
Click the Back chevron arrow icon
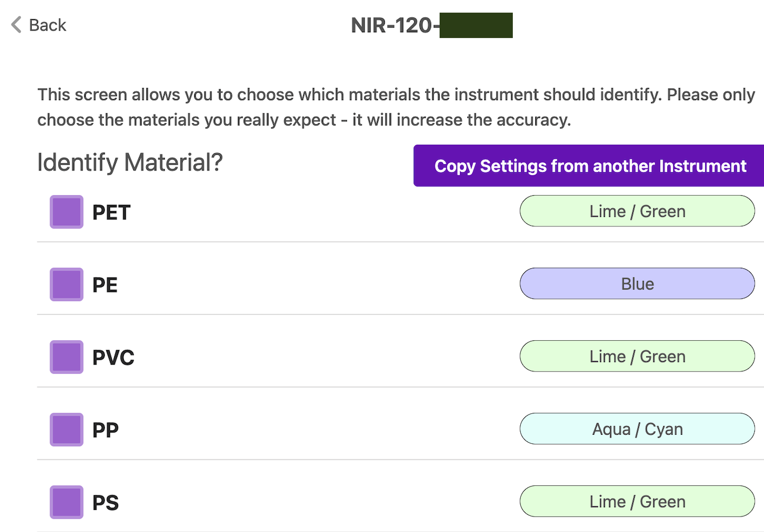coord(16,25)
